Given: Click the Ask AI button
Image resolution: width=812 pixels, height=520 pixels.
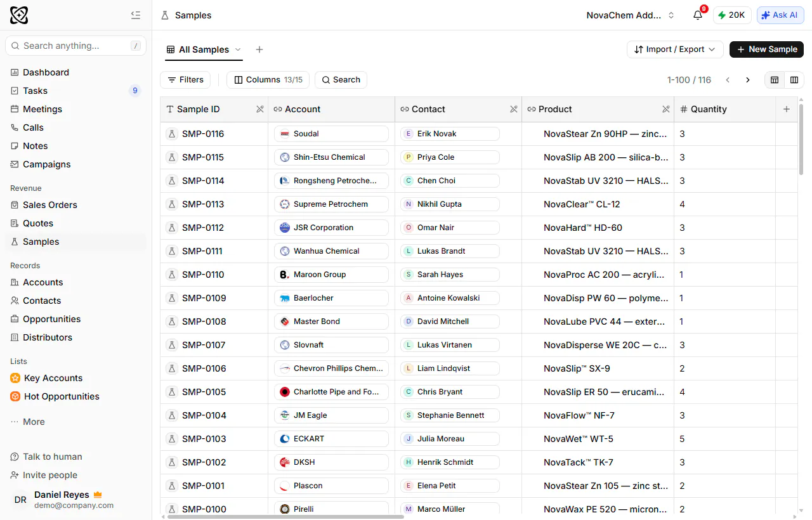Looking at the screenshot, I should [780, 15].
